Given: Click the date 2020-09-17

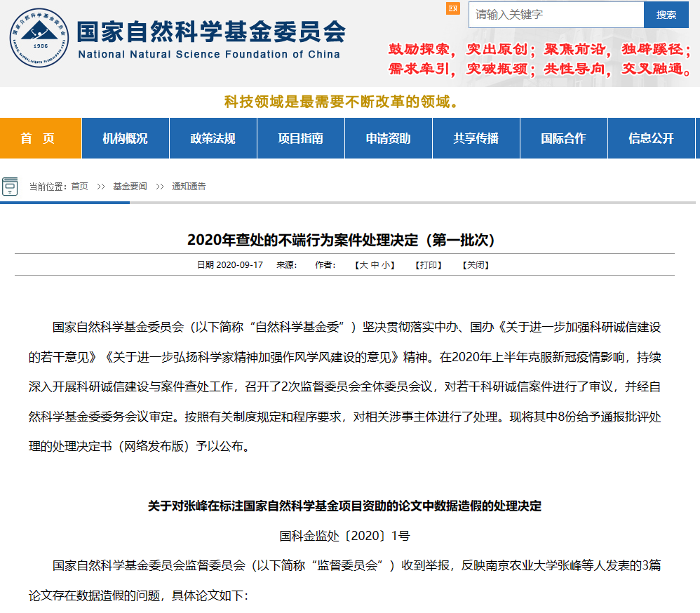Looking at the screenshot, I should pos(240,265).
